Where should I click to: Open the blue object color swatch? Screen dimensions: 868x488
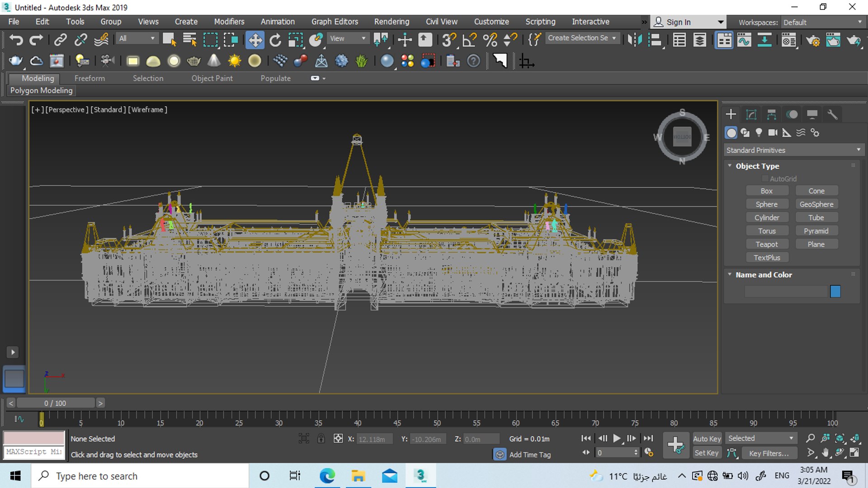(x=835, y=291)
